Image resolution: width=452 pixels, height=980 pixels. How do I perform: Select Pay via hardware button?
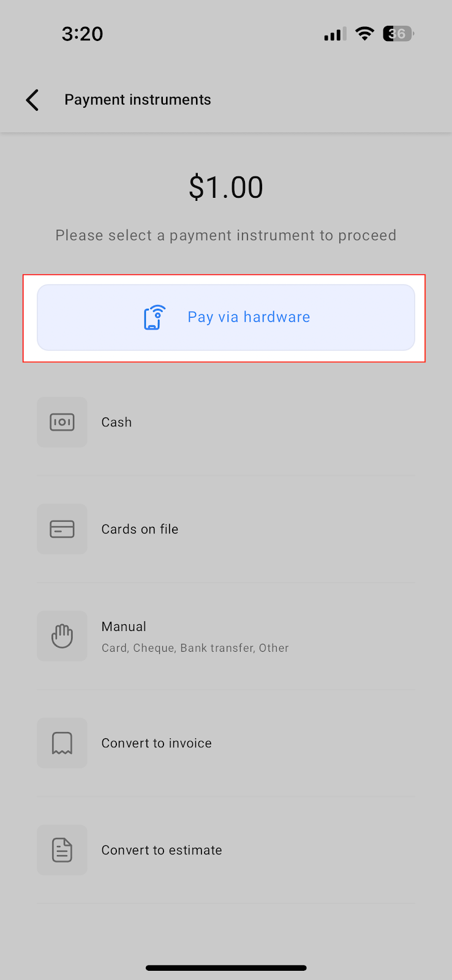point(226,317)
